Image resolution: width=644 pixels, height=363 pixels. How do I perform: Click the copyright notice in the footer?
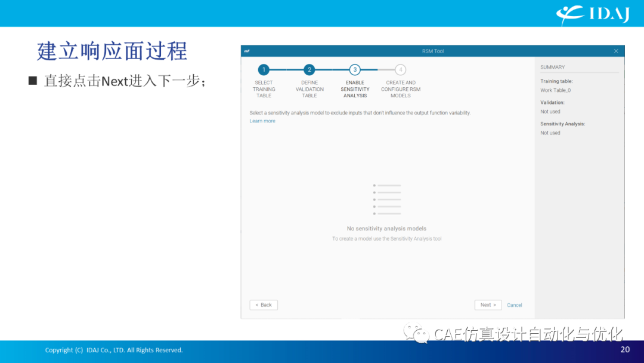(114, 350)
